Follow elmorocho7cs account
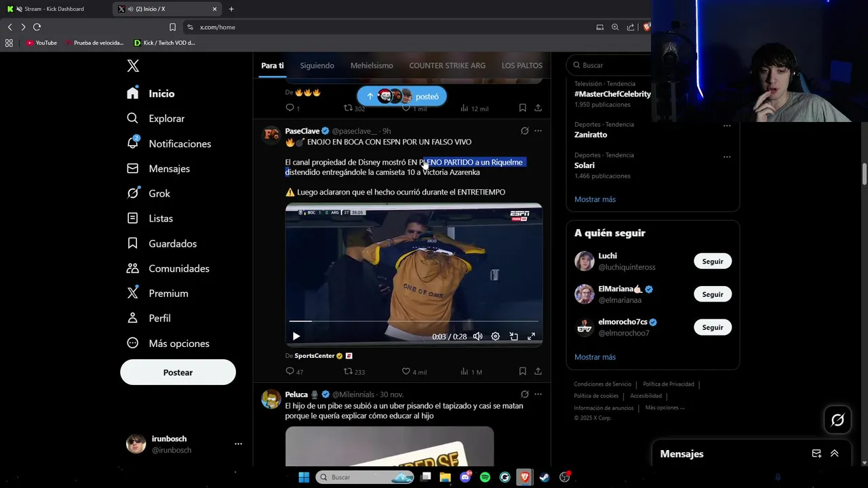Screen dimensions: 868x488 [x=713, y=327]
